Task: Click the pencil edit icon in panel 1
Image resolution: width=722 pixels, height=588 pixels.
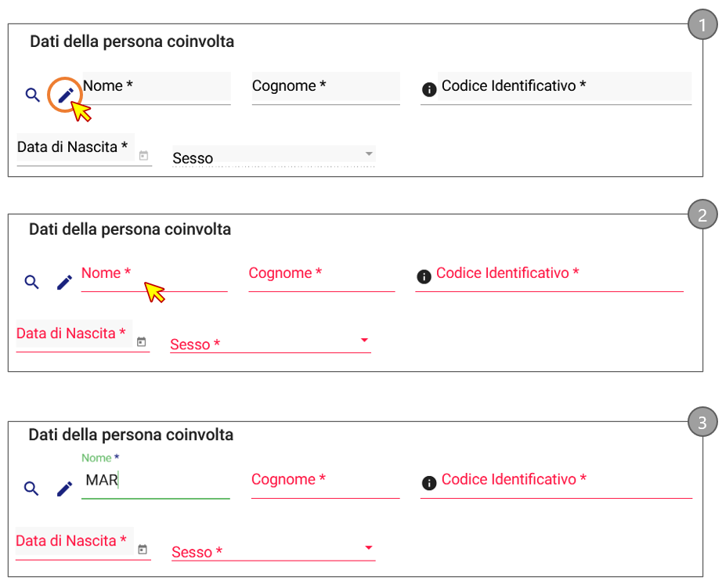Action: [x=66, y=95]
